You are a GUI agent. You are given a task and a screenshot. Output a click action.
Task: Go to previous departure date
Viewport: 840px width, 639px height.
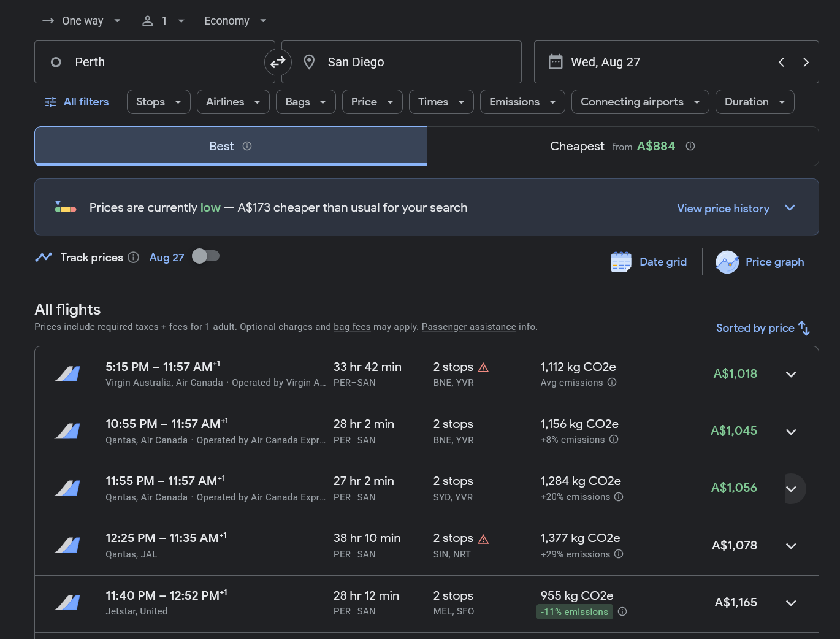pyautogui.click(x=781, y=62)
